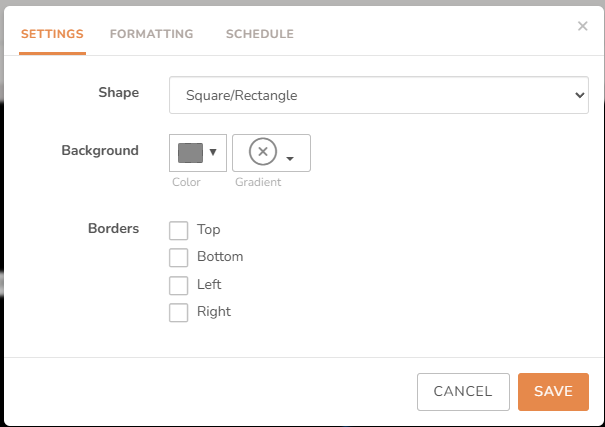
Task: Click the 'Bottom' label text
Action: [220, 257]
